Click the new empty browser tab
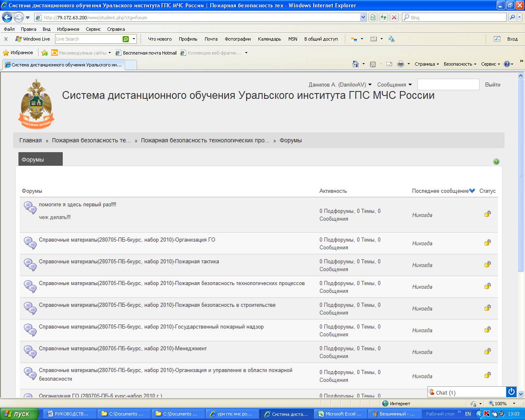 pos(131,65)
